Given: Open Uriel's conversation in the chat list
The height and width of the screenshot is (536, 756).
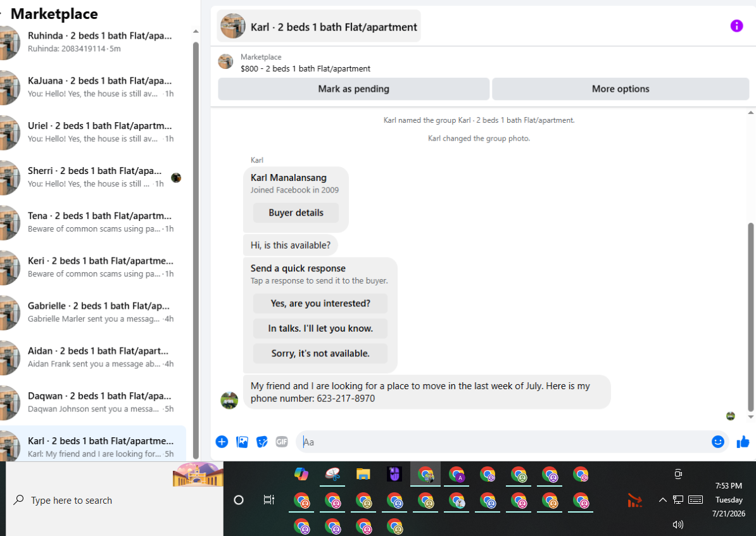Looking at the screenshot, I should [93, 132].
